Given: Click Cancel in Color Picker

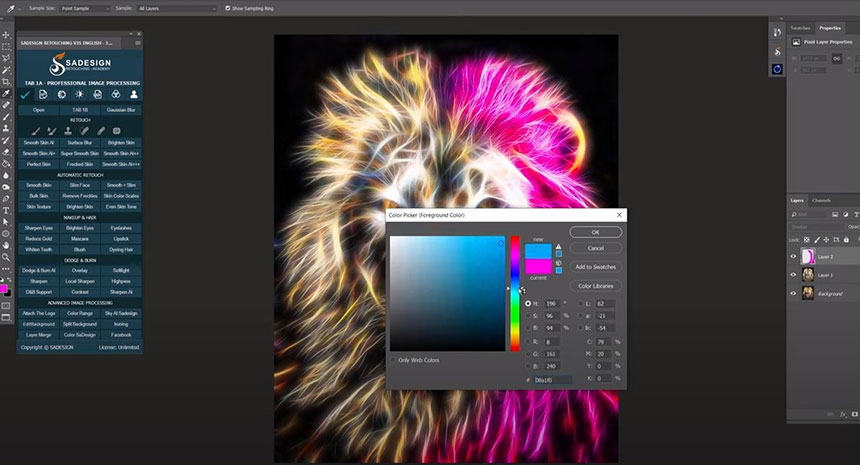Looking at the screenshot, I should pos(596,248).
